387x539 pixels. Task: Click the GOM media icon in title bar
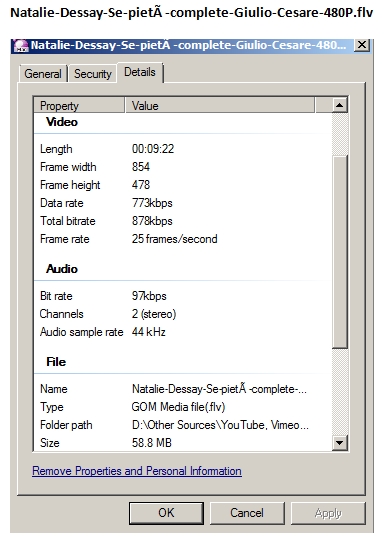tap(21, 46)
